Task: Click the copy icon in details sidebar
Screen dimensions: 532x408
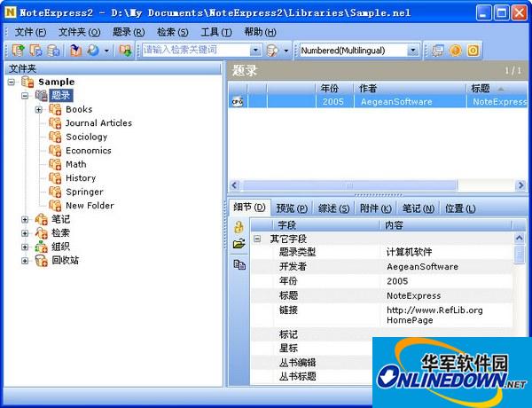Action: click(x=239, y=264)
